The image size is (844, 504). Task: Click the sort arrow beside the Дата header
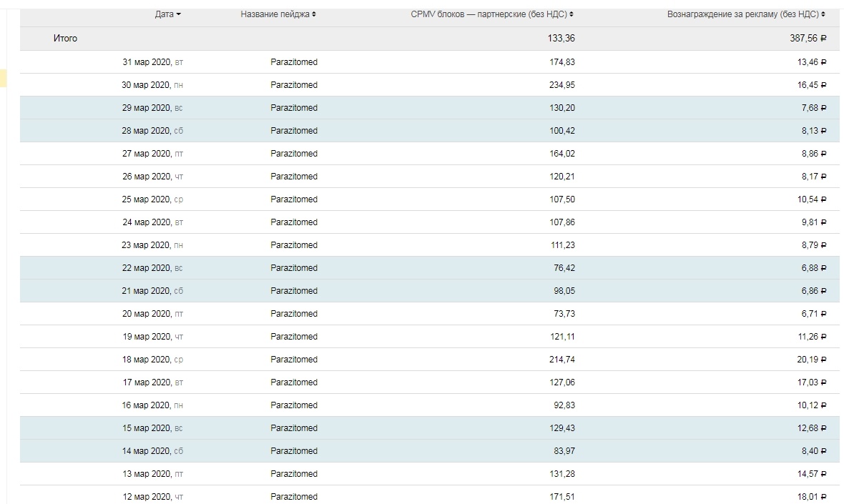coord(178,14)
